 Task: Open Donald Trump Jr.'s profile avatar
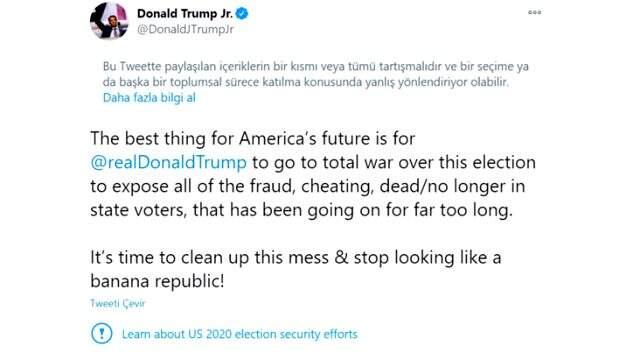[x=109, y=21]
